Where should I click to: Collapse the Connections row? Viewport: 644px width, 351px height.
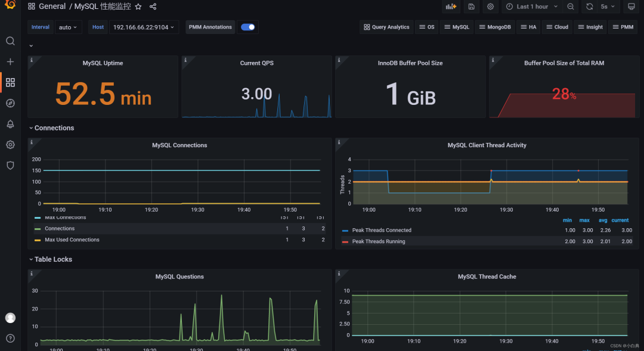pyautogui.click(x=52, y=128)
